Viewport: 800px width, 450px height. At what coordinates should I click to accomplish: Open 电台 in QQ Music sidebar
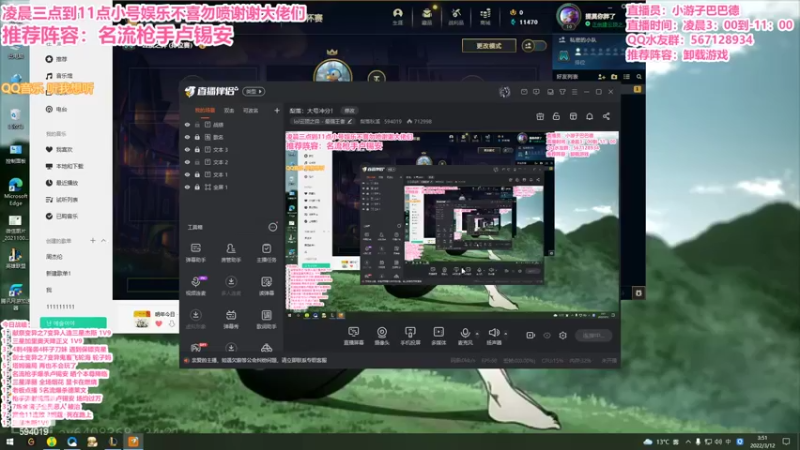(x=56, y=109)
